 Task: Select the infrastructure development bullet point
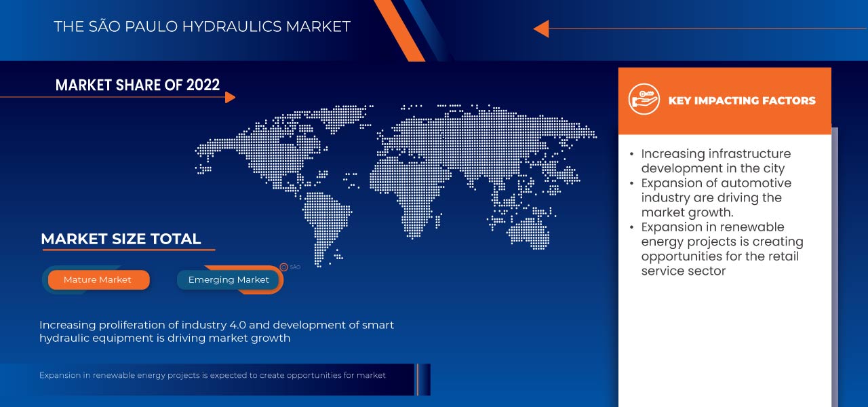click(x=715, y=161)
